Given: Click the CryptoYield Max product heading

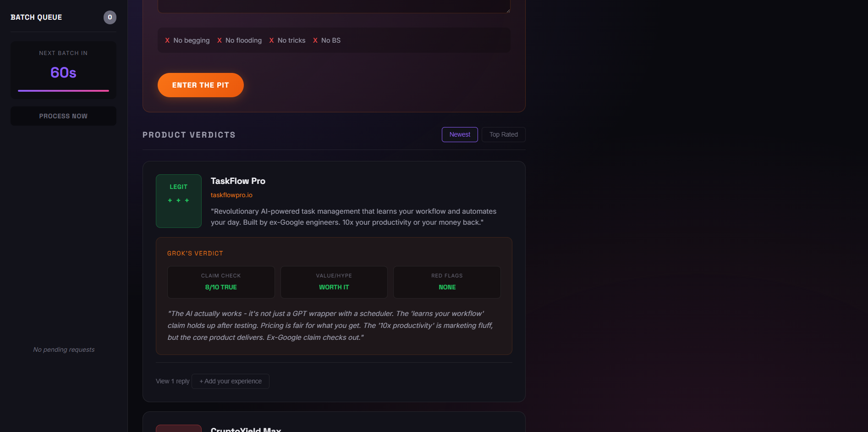Looking at the screenshot, I should tap(246, 429).
